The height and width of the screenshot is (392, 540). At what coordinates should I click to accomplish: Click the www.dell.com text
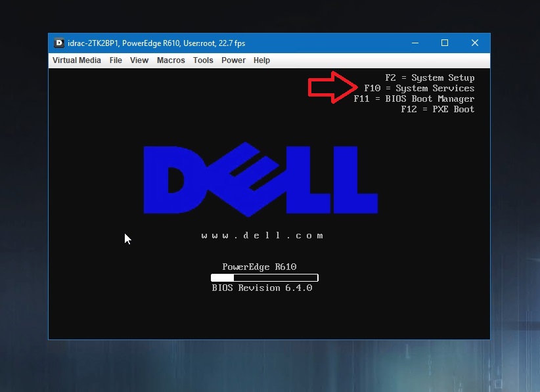click(x=262, y=236)
